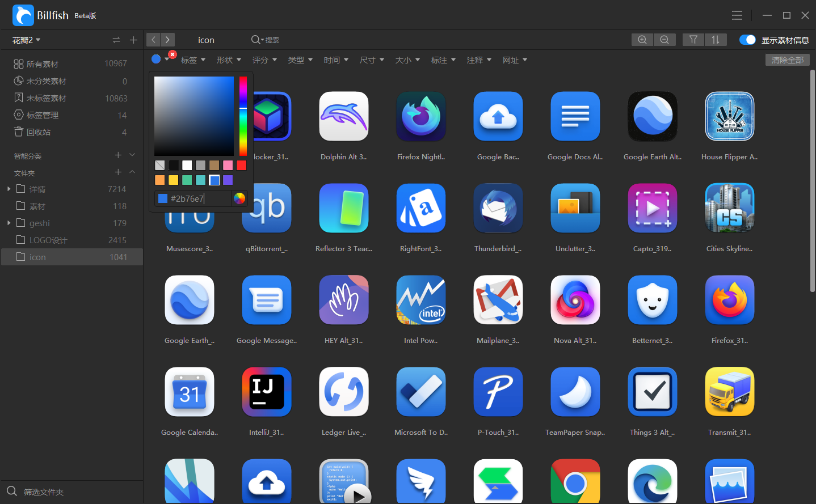This screenshot has height=504, width=816.
Task: Click the plus icon beside 花瓣2 library
Action: click(133, 40)
